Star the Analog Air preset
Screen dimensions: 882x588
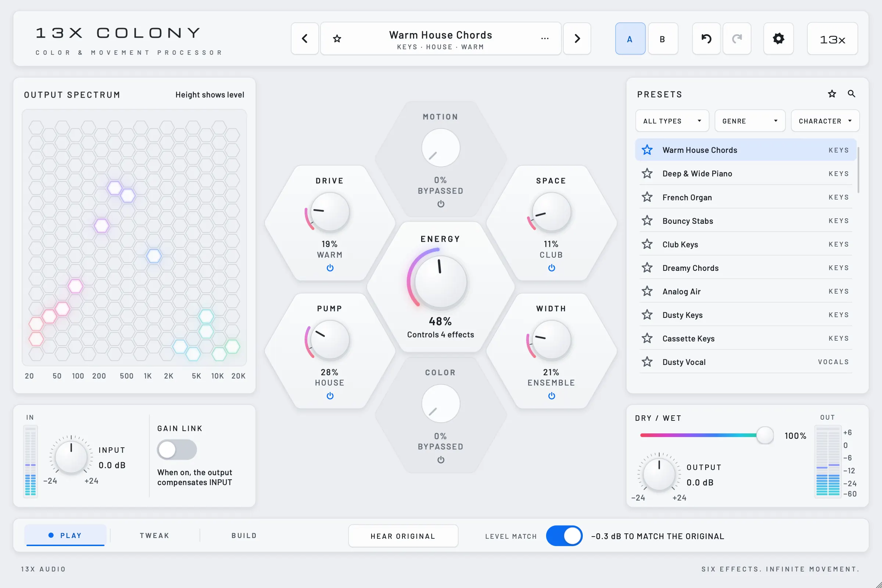[647, 291]
